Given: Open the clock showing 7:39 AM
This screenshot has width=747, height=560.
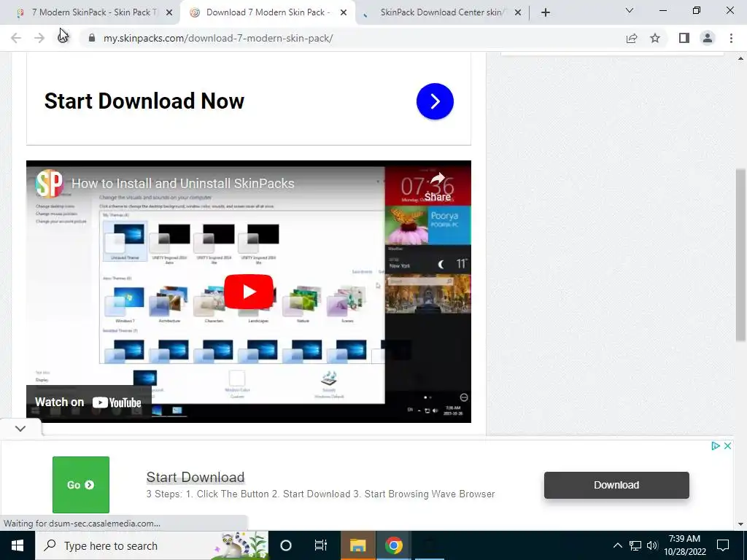Looking at the screenshot, I should [x=684, y=545].
